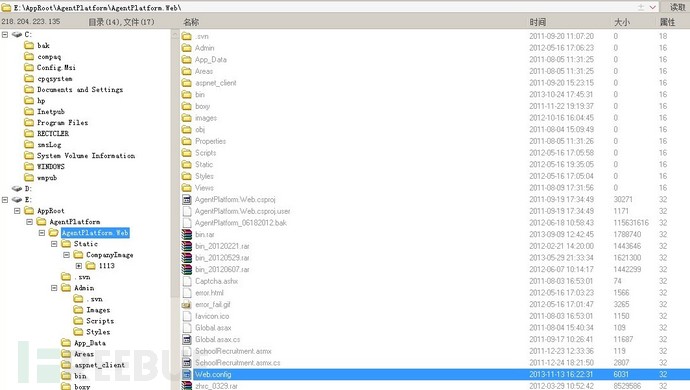Select the boxy row in file list
The width and height of the screenshot is (690, 390).
(x=435, y=106)
